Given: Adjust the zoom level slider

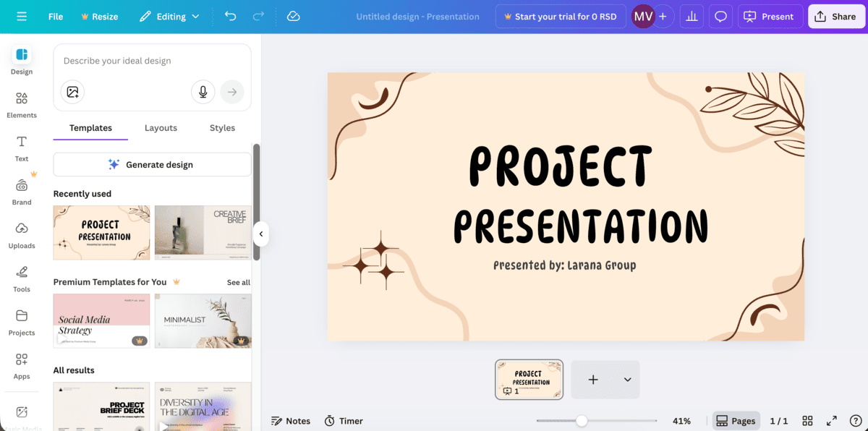Looking at the screenshot, I should pyautogui.click(x=582, y=419).
